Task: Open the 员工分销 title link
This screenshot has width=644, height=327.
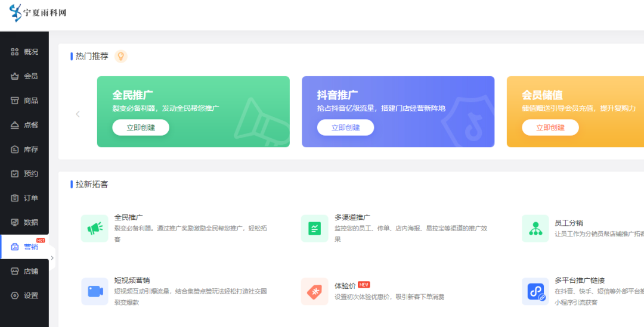Action: coord(569,223)
